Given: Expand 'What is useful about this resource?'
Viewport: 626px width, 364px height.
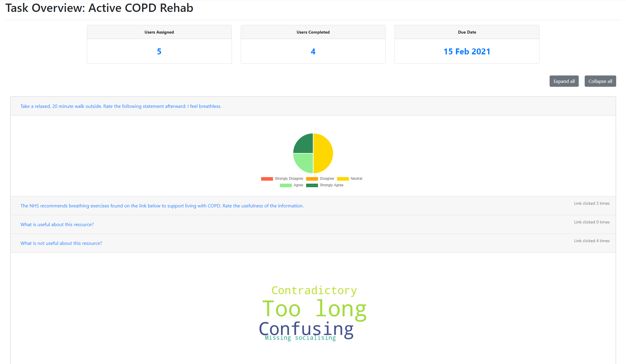Looking at the screenshot, I should click(57, 224).
